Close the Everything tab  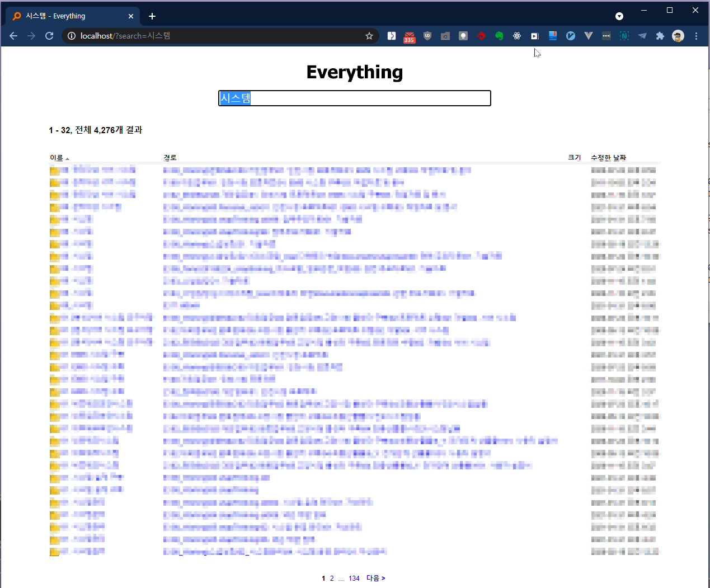tap(131, 16)
